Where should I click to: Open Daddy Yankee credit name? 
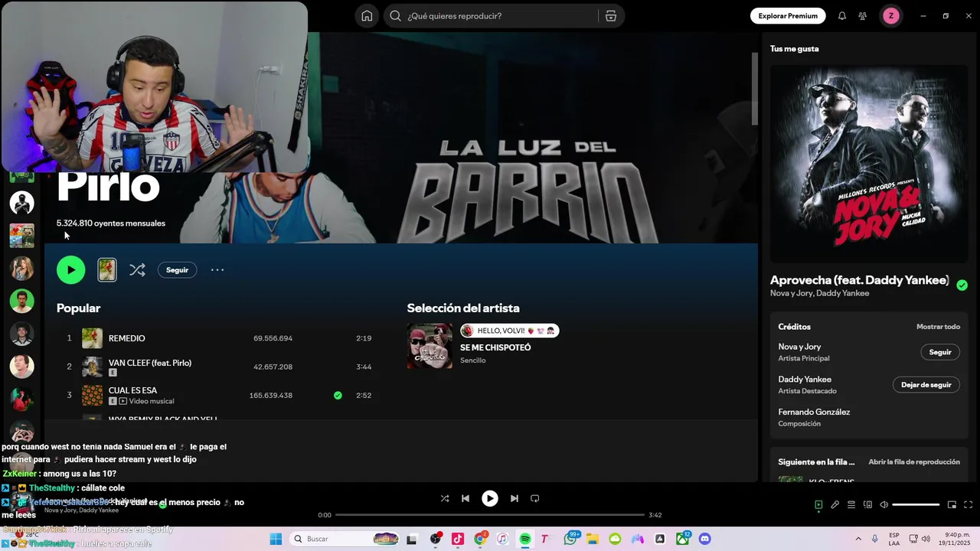805,380
